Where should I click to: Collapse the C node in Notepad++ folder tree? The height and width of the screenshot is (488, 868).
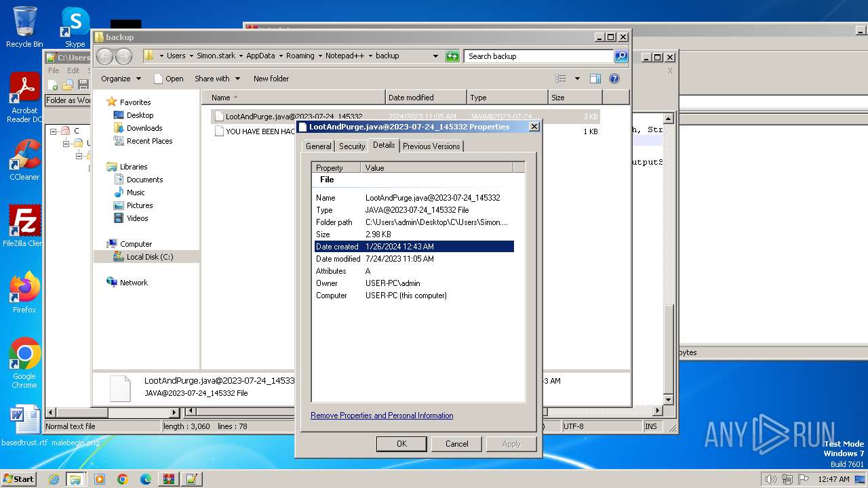[53, 131]
